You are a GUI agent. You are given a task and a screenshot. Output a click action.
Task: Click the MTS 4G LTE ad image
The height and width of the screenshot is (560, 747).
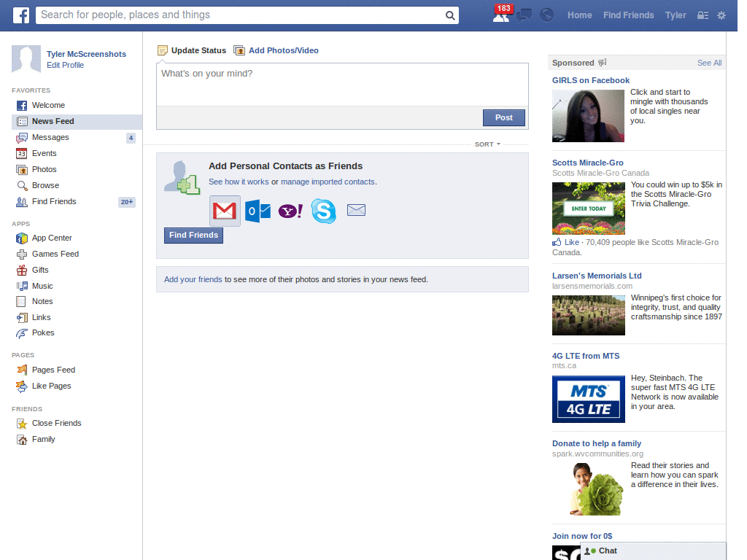(x=589, y=399)
